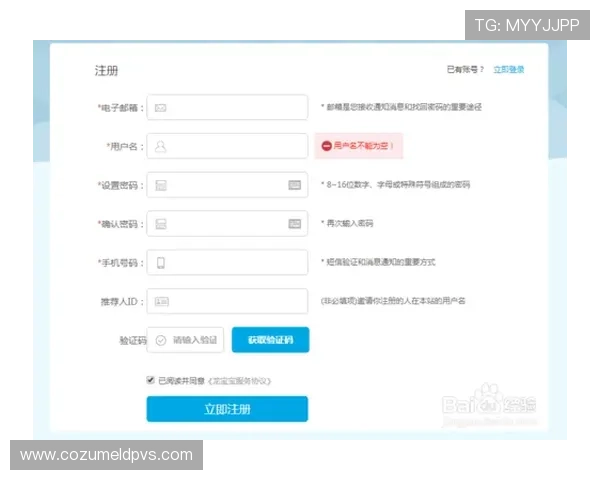Focus the 手机号码 phone number input
This screenshot has width=600, height=480.
click(237, 262)
